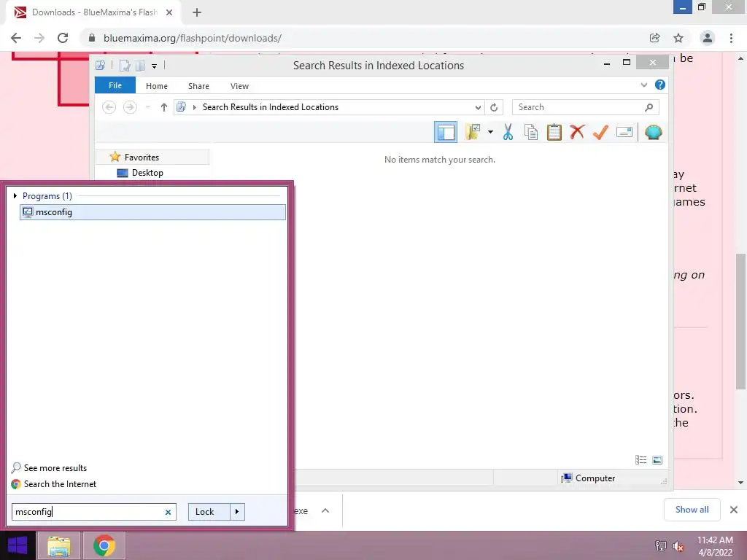Open recent locations dropdown arrow in Explorer
The width and height of the screenshot is (747, 560).
pos(148,107)
